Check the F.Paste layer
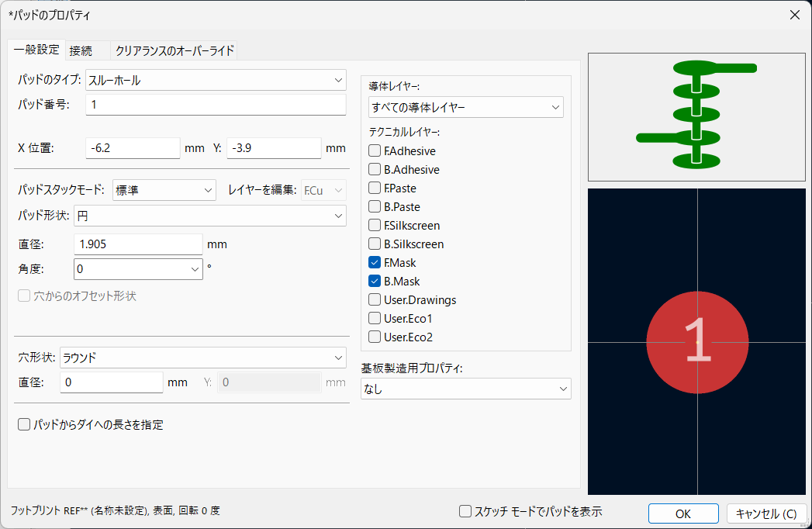Image resolution: width=812 pixels, height=529 pixels. pos(375,188)
